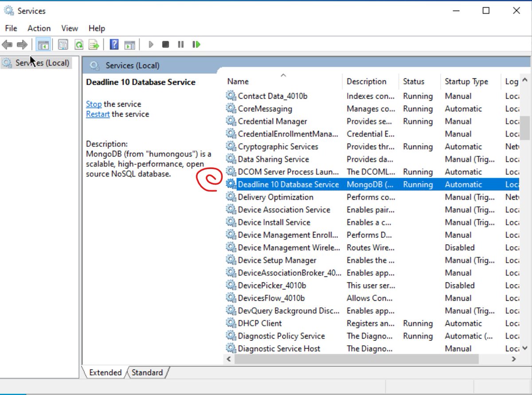The image size is (532, 395).
Task: Select the Device Management Enroll... row
Action: coord(372,235)
